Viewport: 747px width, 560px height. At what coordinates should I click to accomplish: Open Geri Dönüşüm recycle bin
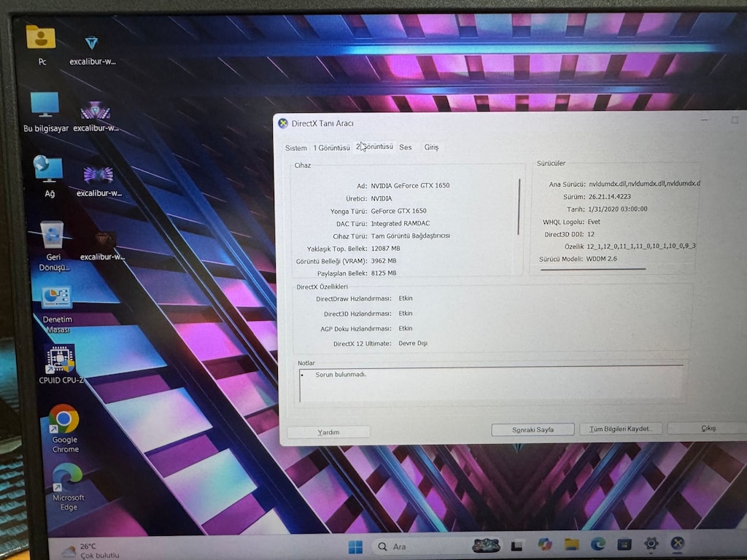point(53,246)
